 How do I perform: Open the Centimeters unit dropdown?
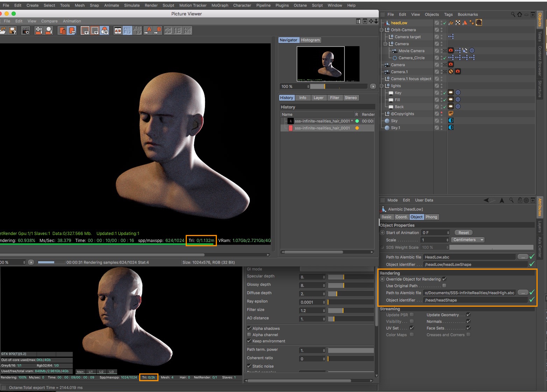click(468, 240)
